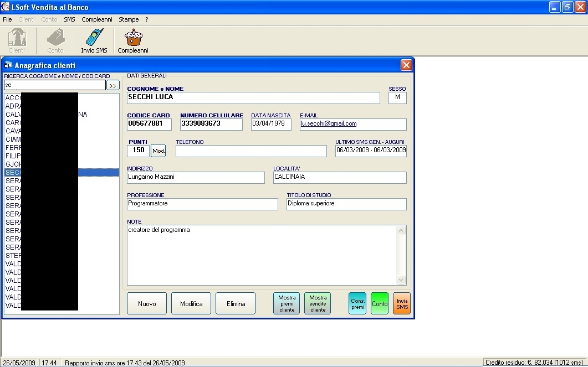Viewport: 588px width, 367px height.
Task: Click the 'Credito residuo' status bar entry
Action: [x=534, y=363]
